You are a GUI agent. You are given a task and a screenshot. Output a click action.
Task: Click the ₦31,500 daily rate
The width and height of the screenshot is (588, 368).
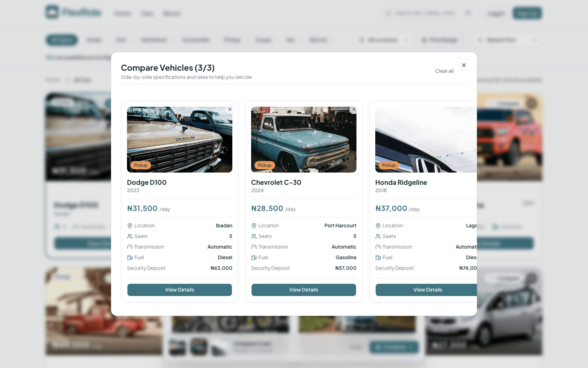pos(143,209)
